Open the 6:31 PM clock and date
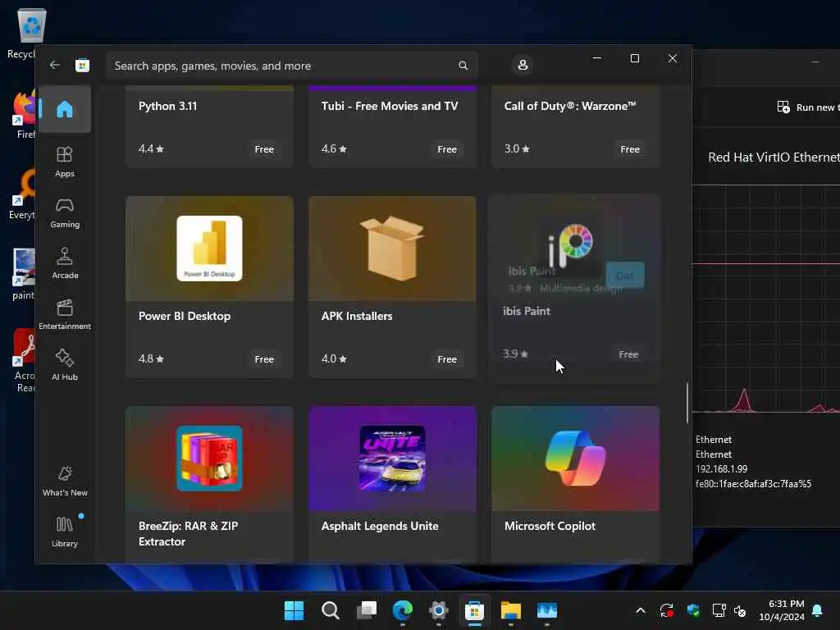The width and height of the screenshot is (840, 630). coord(782,610)
